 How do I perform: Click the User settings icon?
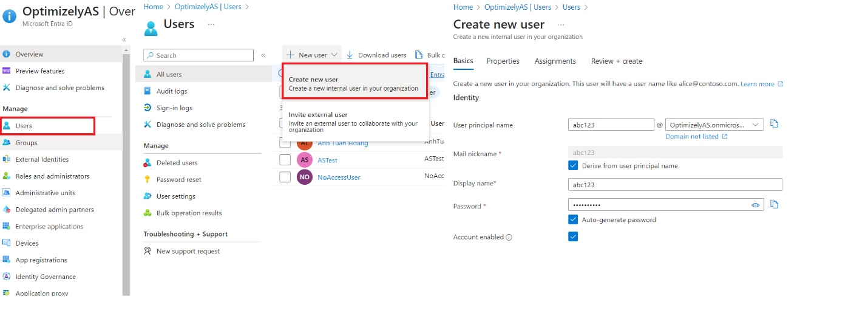[147, 196]
